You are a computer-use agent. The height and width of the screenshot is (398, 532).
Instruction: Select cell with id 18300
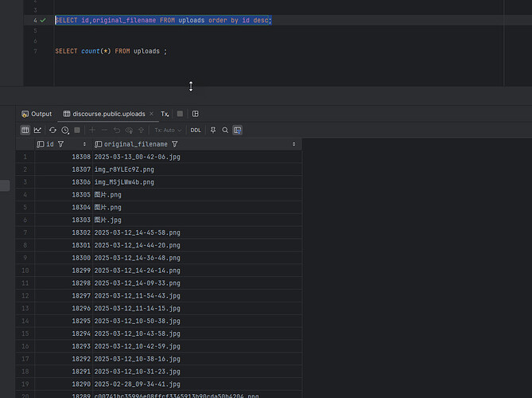point(64,258)
